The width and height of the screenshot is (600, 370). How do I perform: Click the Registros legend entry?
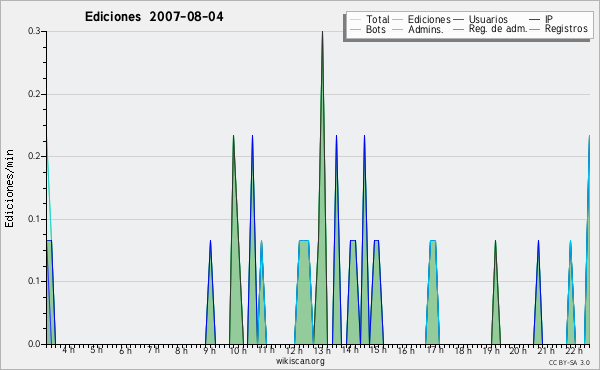[559, 29]
